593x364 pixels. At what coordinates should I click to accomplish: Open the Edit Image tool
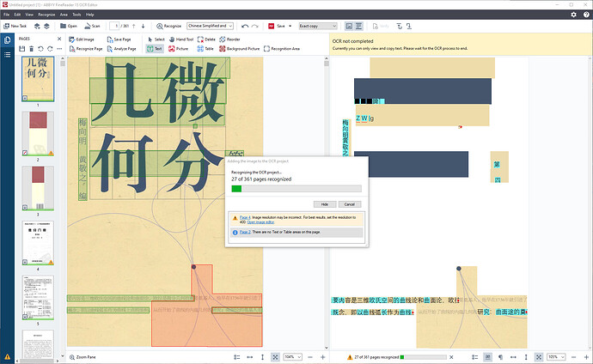click(82, 39)
